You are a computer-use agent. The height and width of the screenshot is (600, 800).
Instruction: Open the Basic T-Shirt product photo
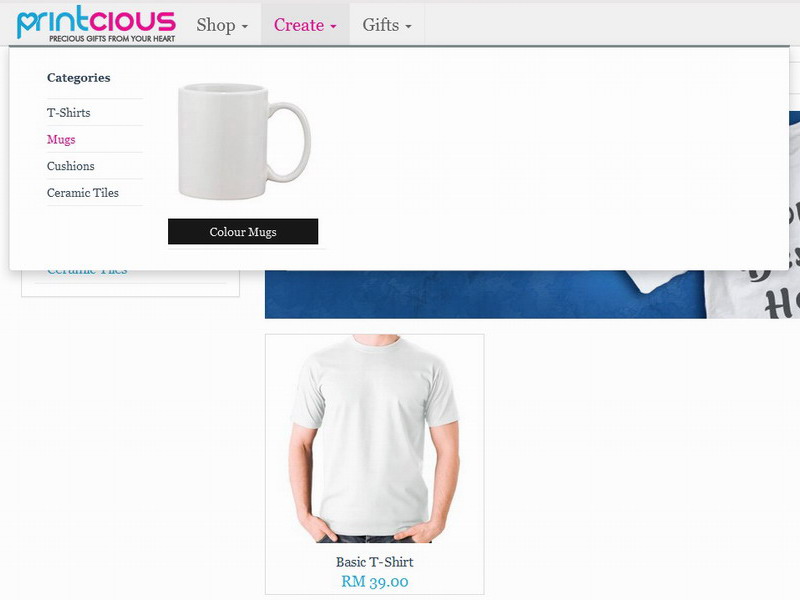(374, 439)
